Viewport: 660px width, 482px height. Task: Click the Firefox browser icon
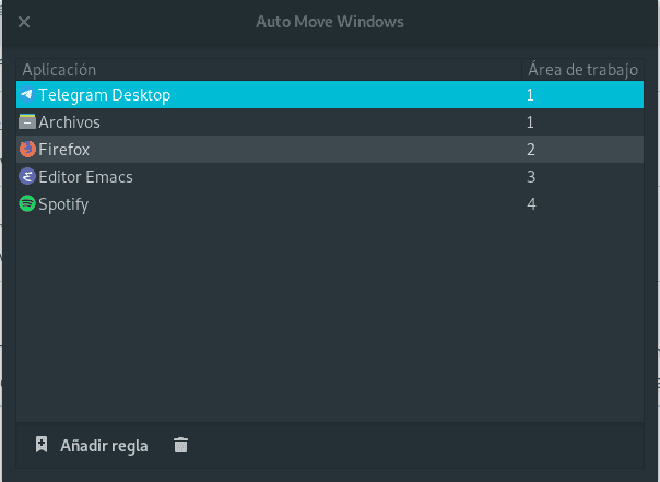point(27,149)
